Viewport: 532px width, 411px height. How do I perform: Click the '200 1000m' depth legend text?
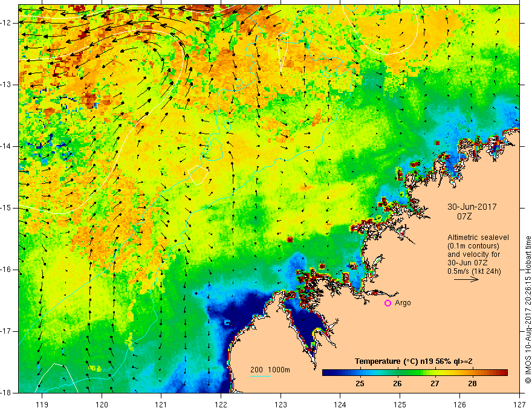(270, 370)
